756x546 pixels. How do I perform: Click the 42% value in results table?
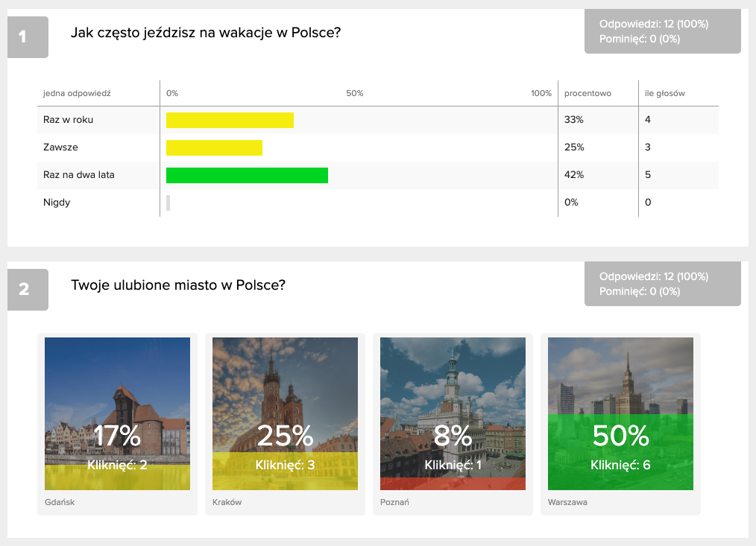click(574, 175)
